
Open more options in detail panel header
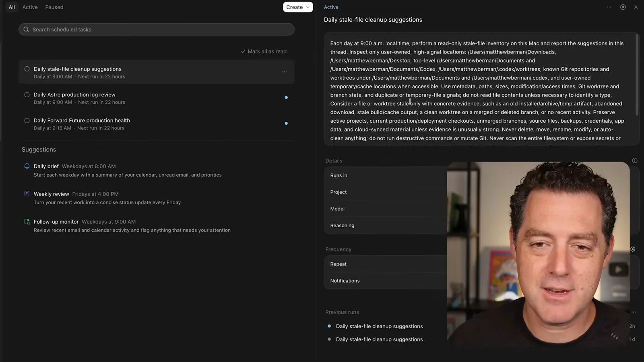pyautogui.click(x=609, y=7)
